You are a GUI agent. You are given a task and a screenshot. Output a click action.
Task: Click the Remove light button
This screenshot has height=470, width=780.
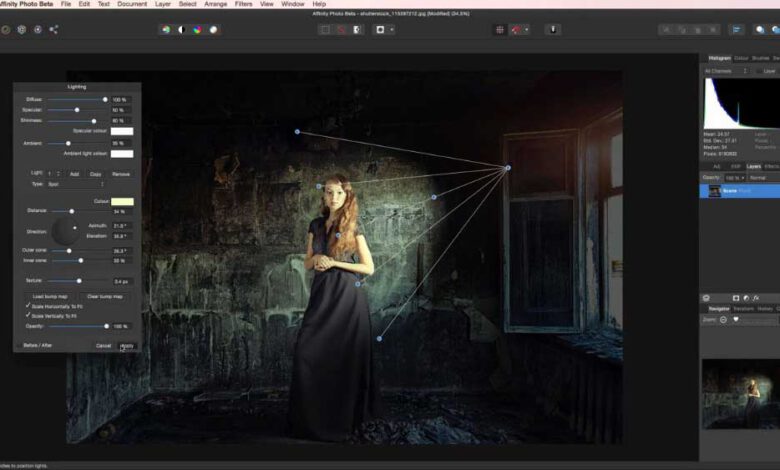(121, 174)
